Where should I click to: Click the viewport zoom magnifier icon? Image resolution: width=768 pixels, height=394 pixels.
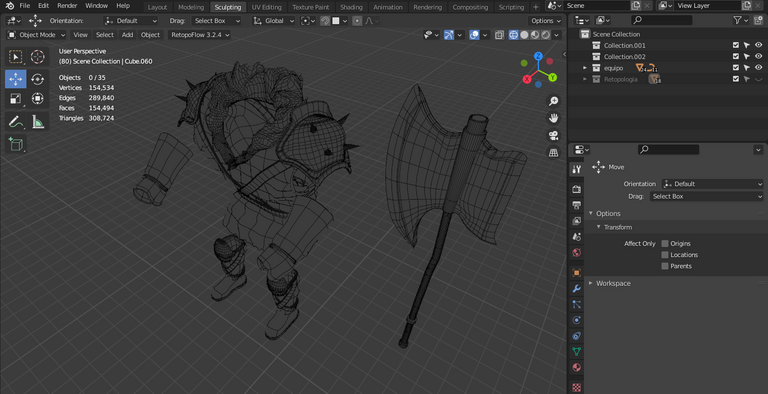click(x=553, y=101)
